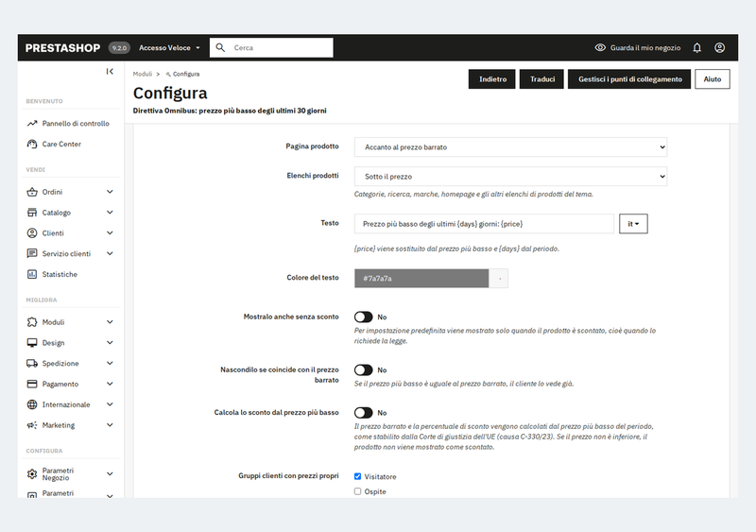
Task: Click the Design monitor icon
Action: tap(32, 342)
